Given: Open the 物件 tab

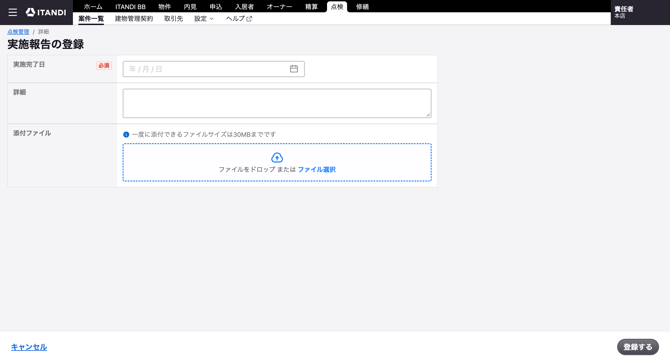Looking at the screenshot, I should [165, 7].
